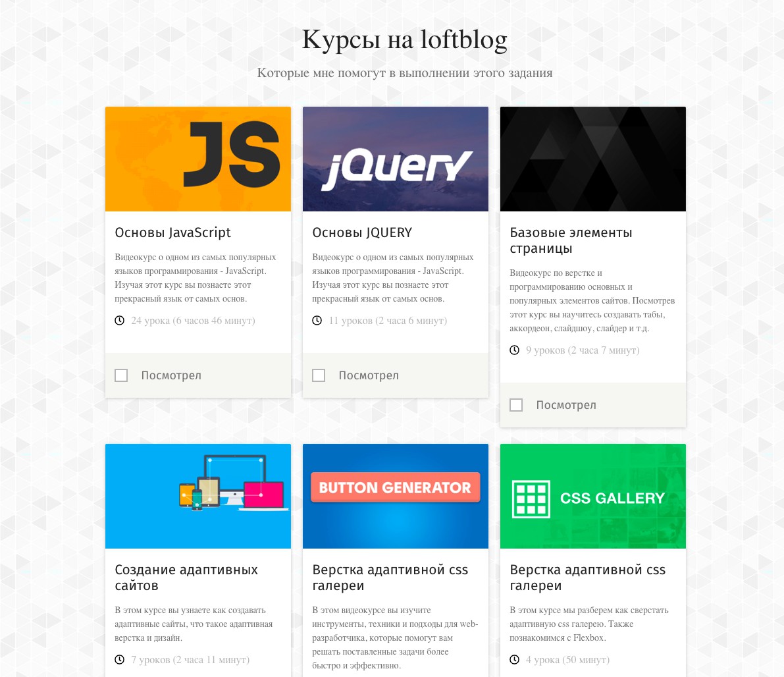Click the description starting Видеокурс по верстке
Image resolution: width=784 pixels, height=677 pixels.
tap(592, 301)
